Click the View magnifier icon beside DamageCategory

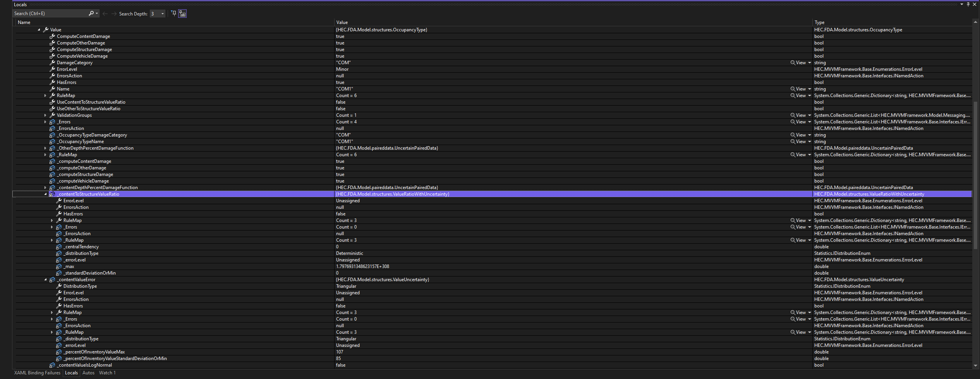pyautogui.click(x=793, y=62)
